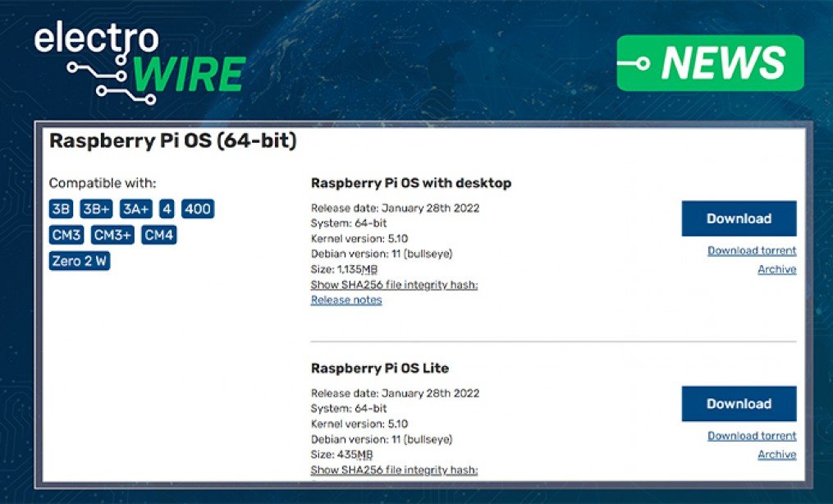
Task: Download Raspberry Pi OS Lite
Action: click(x=738, y=403)
